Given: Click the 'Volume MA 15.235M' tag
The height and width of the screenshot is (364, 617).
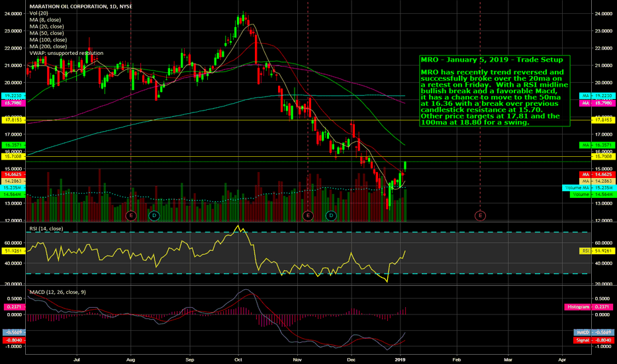Looking at the screenshot, I should (x=588, y=188).
